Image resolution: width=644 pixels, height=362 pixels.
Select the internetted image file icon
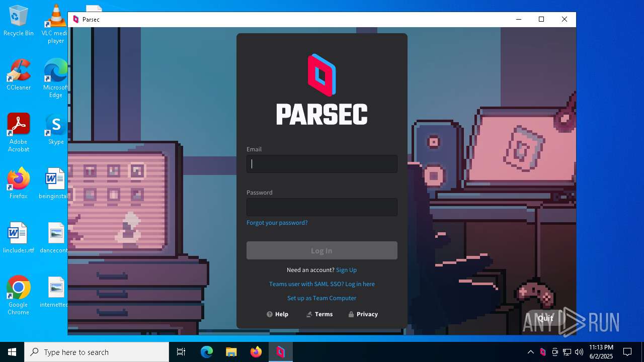coord(54,292)
